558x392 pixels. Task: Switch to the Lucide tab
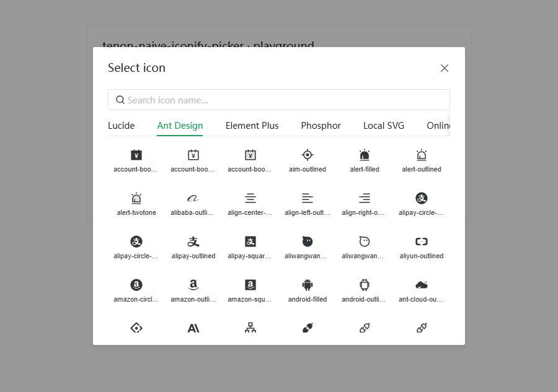[x=122, y=126]
